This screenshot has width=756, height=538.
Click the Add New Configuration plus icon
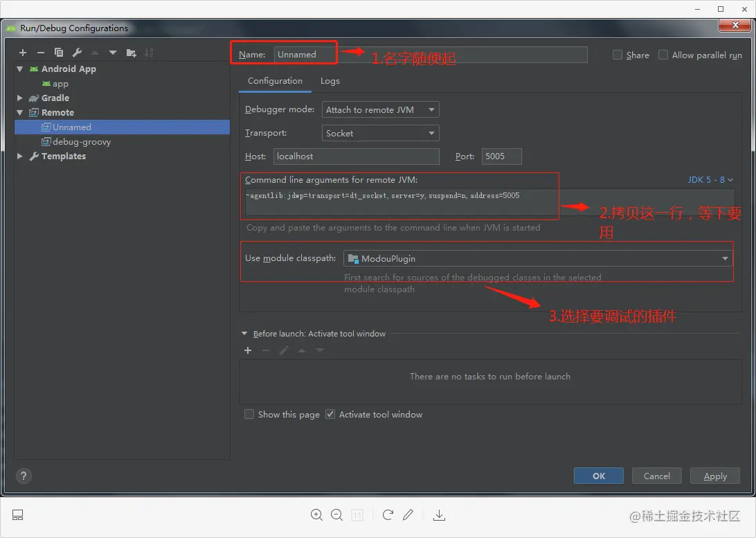pyautogui.click(x=23, y=53)
